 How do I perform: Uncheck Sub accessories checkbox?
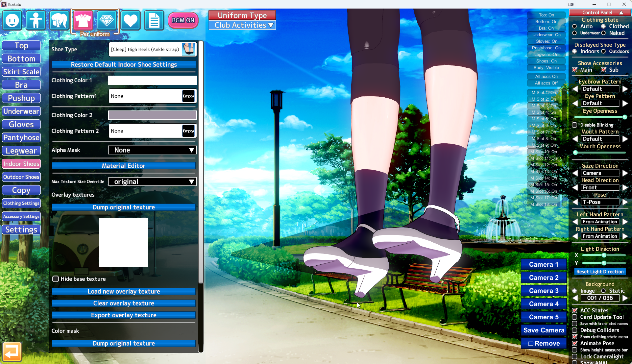[x=604, y=70]
